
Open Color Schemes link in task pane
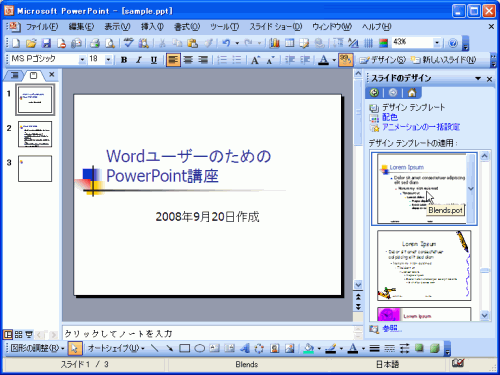pos(390,117)
